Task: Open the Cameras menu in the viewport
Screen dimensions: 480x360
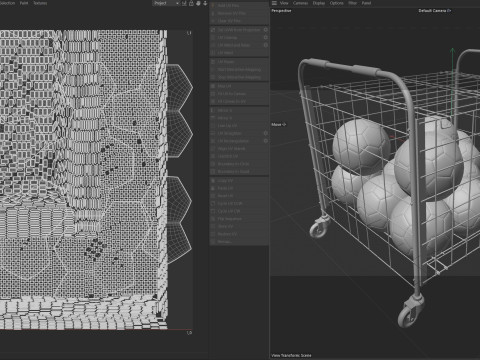Action: click(x=300, y=3)
